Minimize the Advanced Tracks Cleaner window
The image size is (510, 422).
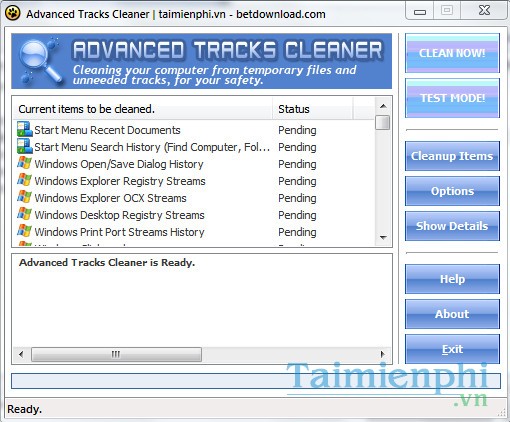pos(420,11)
